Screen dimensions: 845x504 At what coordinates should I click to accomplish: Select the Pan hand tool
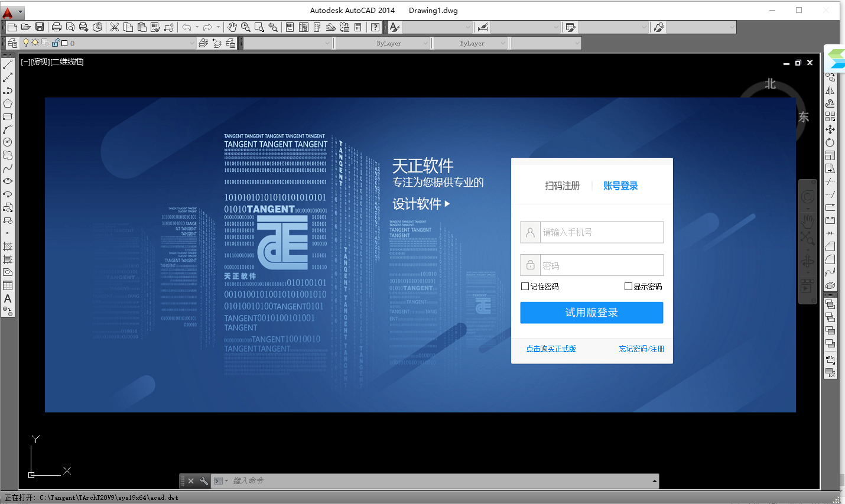(232, 27)
